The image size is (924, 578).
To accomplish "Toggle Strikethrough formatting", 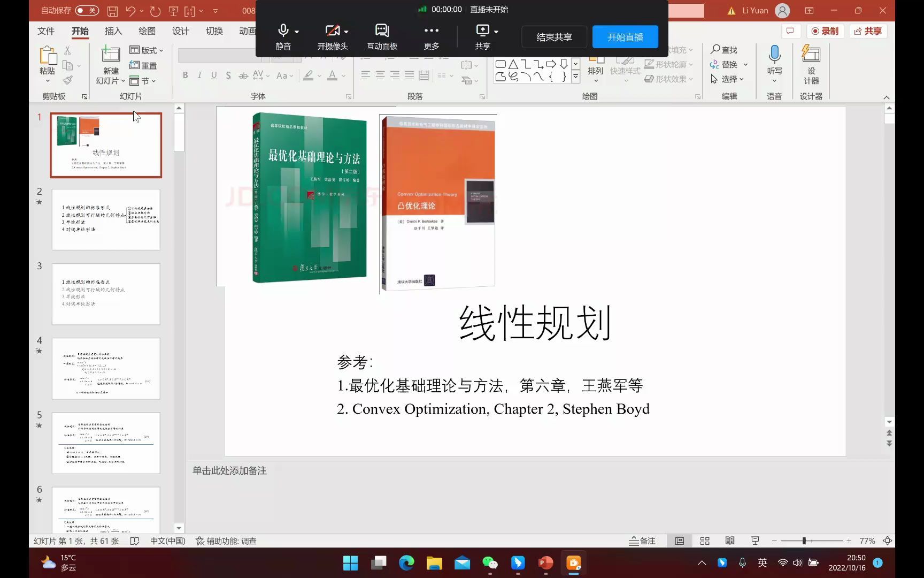I will (x=243, y=75).
